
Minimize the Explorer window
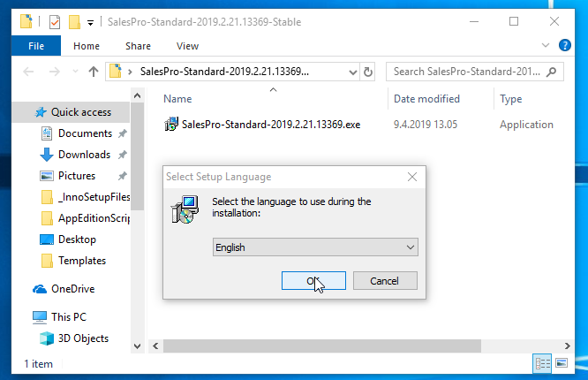point(474,21)
